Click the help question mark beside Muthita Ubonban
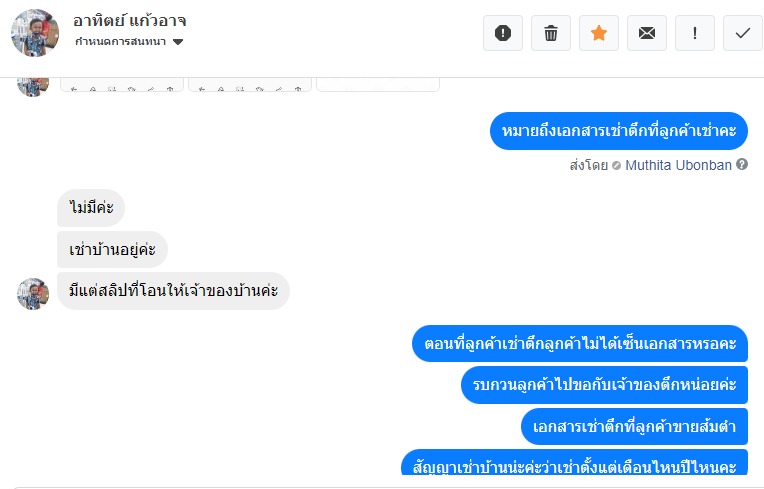 (742, 165)
